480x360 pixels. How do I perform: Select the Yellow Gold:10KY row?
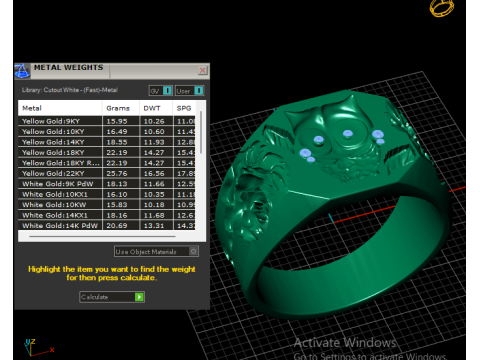pyautogui.click(x=107, y=132)
